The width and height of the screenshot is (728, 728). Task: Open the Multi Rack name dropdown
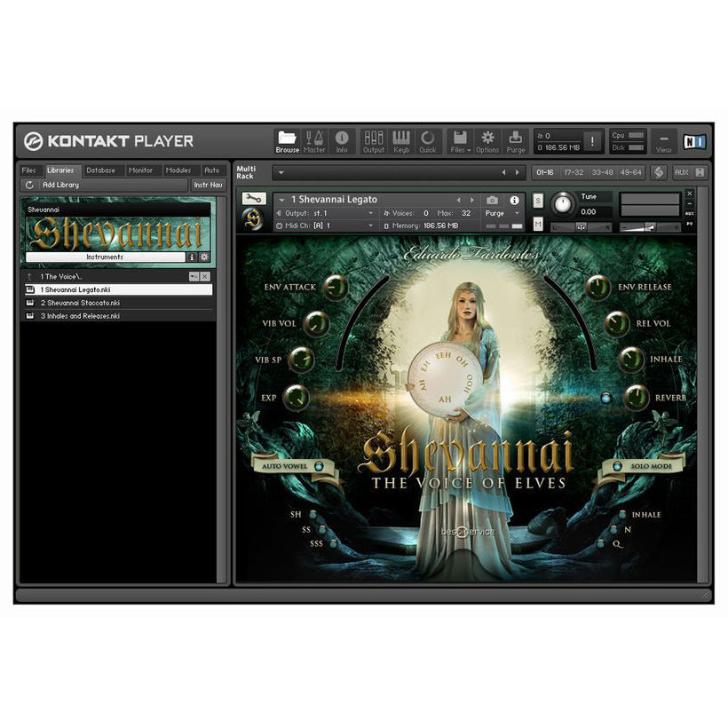pos(281,172)
